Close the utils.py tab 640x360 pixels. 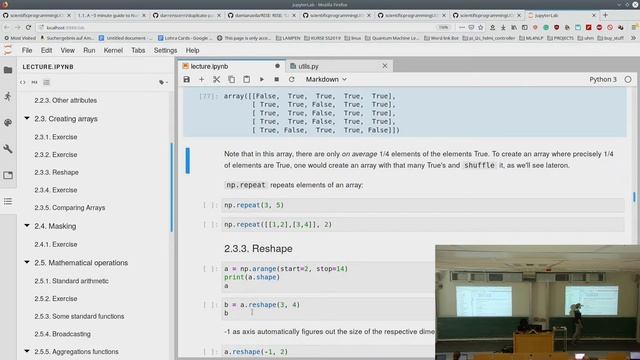click(x=384, y=66)
